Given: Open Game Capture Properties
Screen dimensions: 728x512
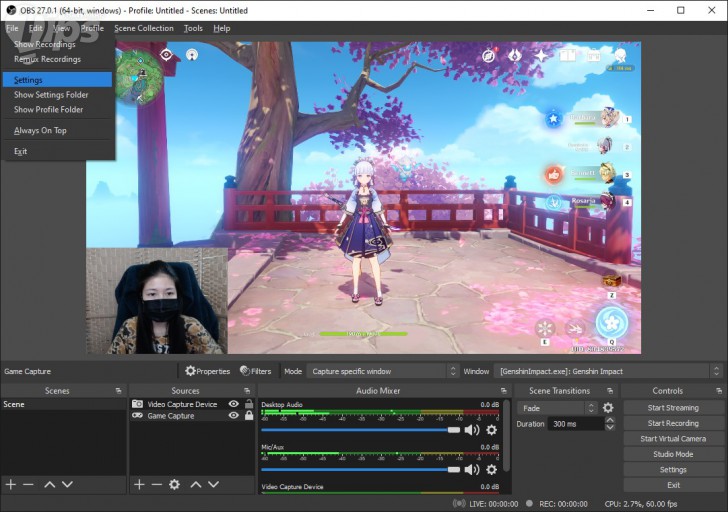Looking at the screenshot, I should click(x=208, y=371).
